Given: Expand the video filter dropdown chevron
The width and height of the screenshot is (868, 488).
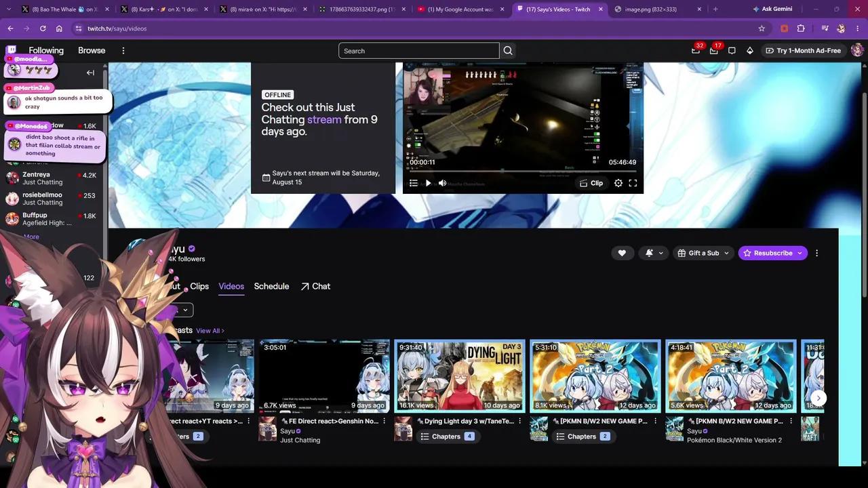Looking at the screenshot, I should [184, 310].
